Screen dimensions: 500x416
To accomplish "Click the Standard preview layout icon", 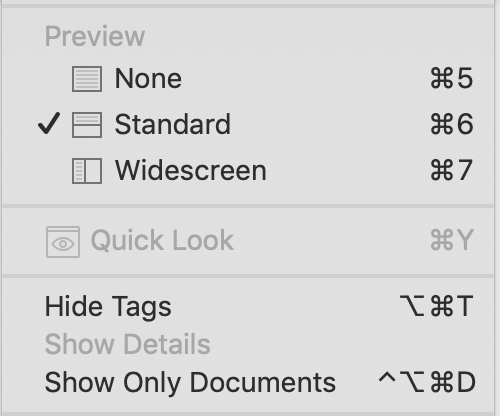I will (x=87, y=125).
